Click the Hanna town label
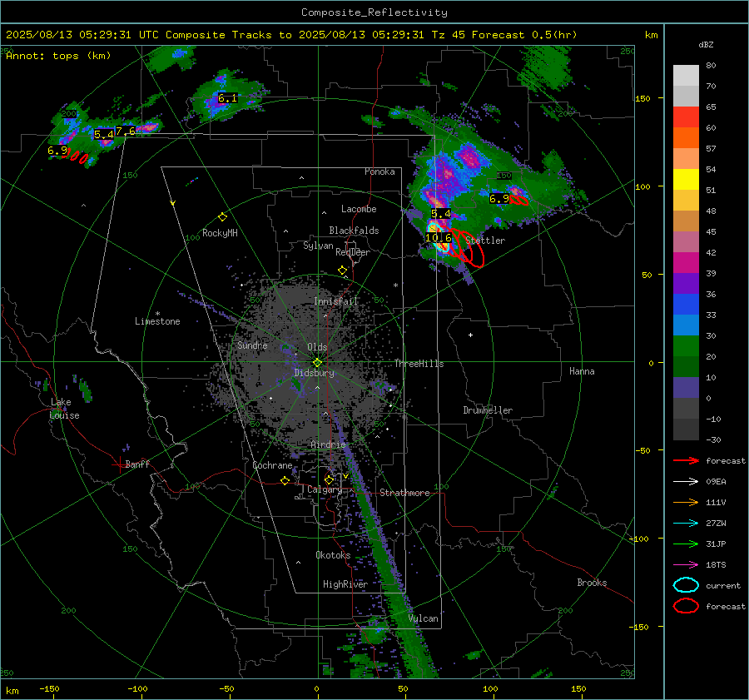This screenshot has width=749, height=700. [582, 371]
